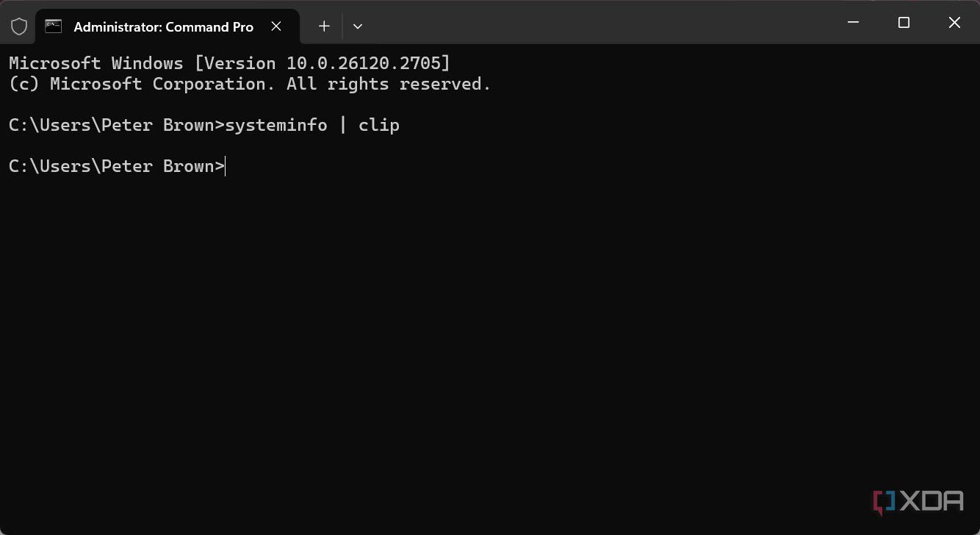Click the administrator shield icon
The width and height of the screenshot is (980, 535).
tap(19, 26)
